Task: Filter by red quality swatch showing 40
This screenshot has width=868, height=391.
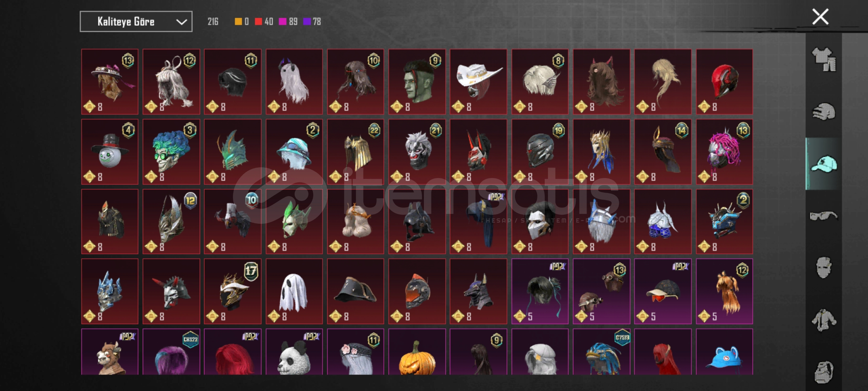Action: (x=264, y=22)
